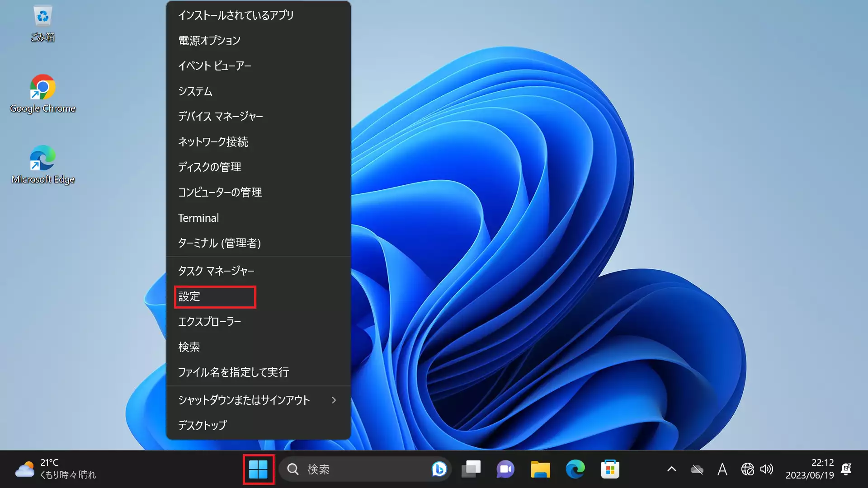
Task: Open the network globe tray icon
Action: coord(747,469)
